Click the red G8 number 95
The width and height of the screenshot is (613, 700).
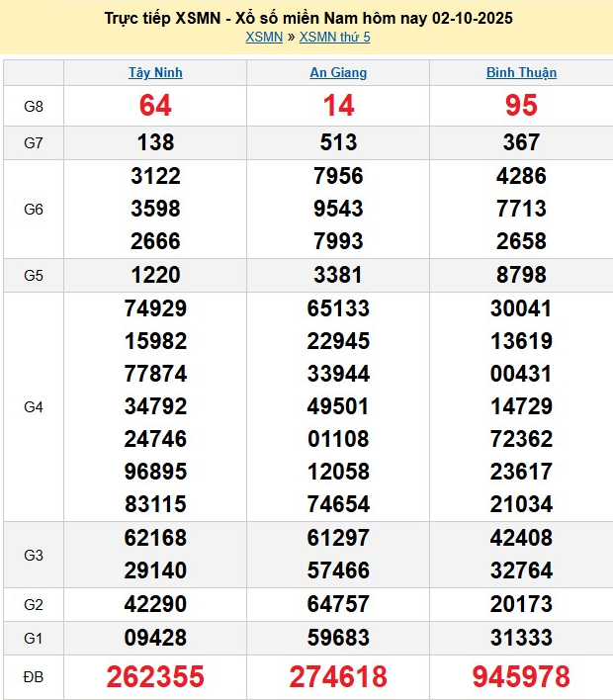coord(521,106)
